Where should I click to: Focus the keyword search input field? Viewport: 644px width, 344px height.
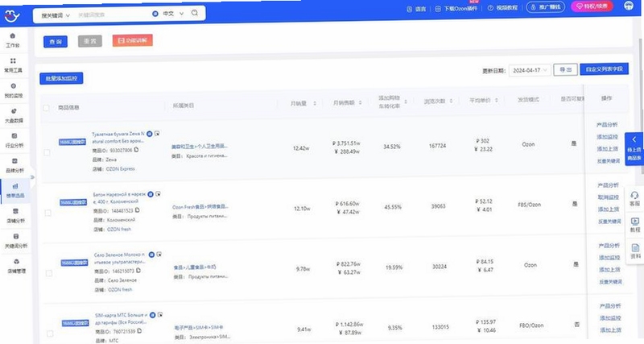click(x=113, y=15)
